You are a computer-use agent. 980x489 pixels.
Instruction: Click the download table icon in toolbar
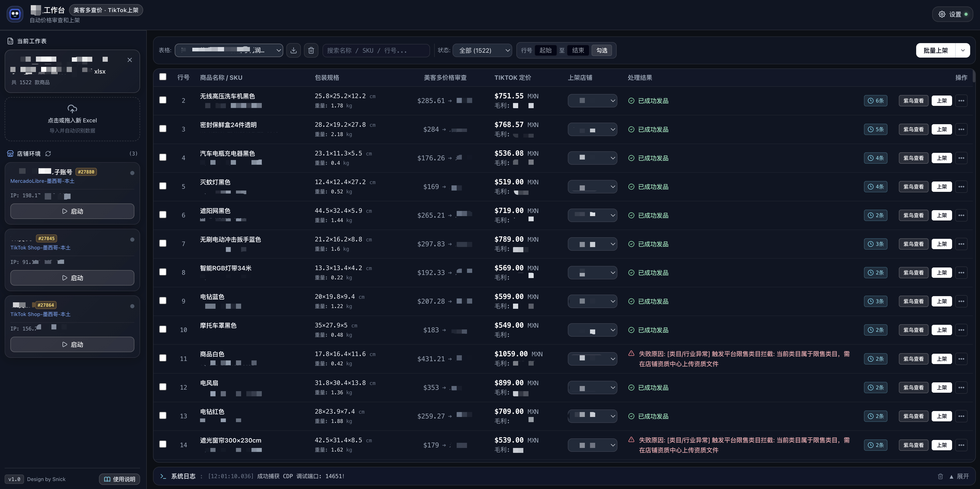[293, 50]
